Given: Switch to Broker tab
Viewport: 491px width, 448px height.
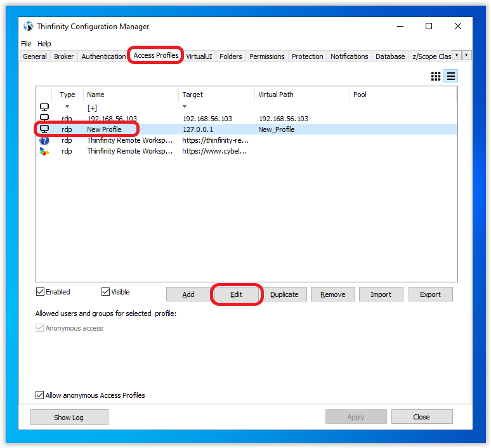Looking at the screenshot, I should click(64, 56).
